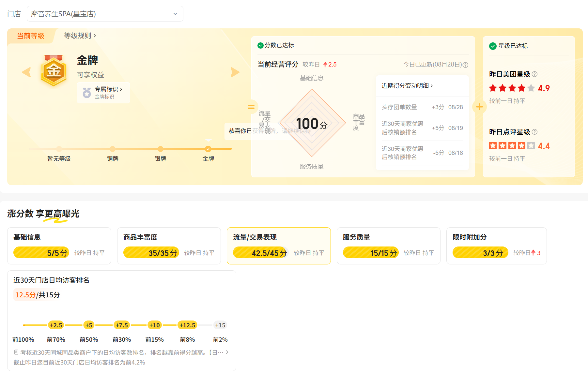Click the help icon beside 昨日美团星级
This screenshot has width=588, height=373.
534,74
